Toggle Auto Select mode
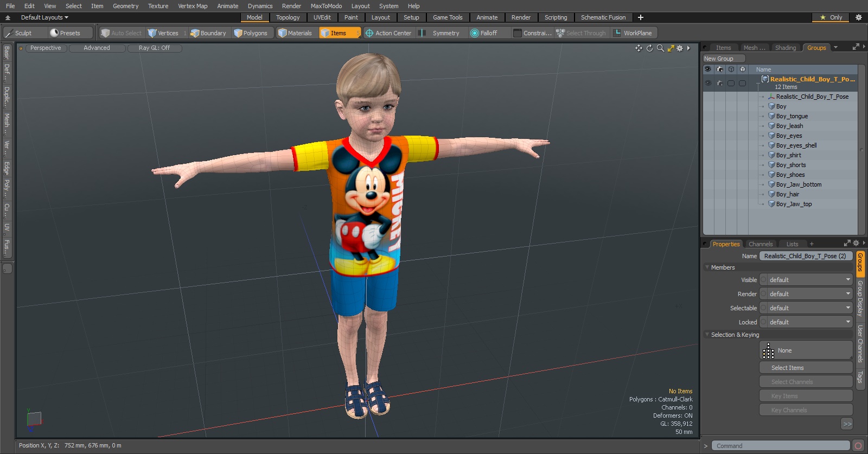868x454 pixels. click(x=122, y=33)
